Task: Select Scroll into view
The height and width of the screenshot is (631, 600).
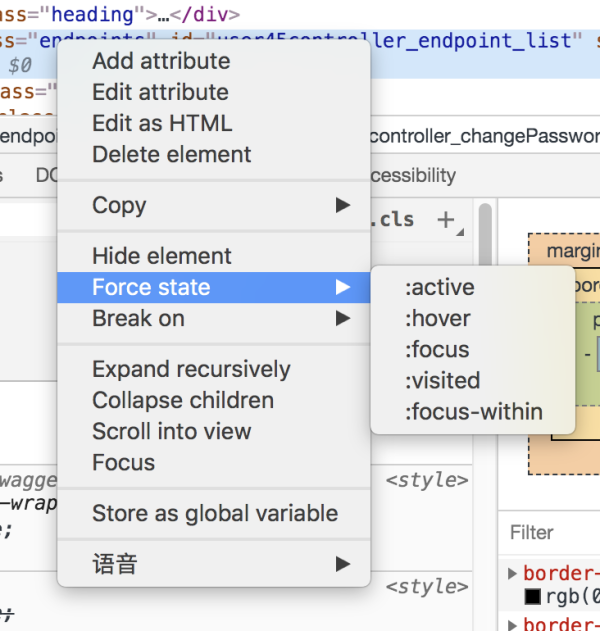Action: 214,431
